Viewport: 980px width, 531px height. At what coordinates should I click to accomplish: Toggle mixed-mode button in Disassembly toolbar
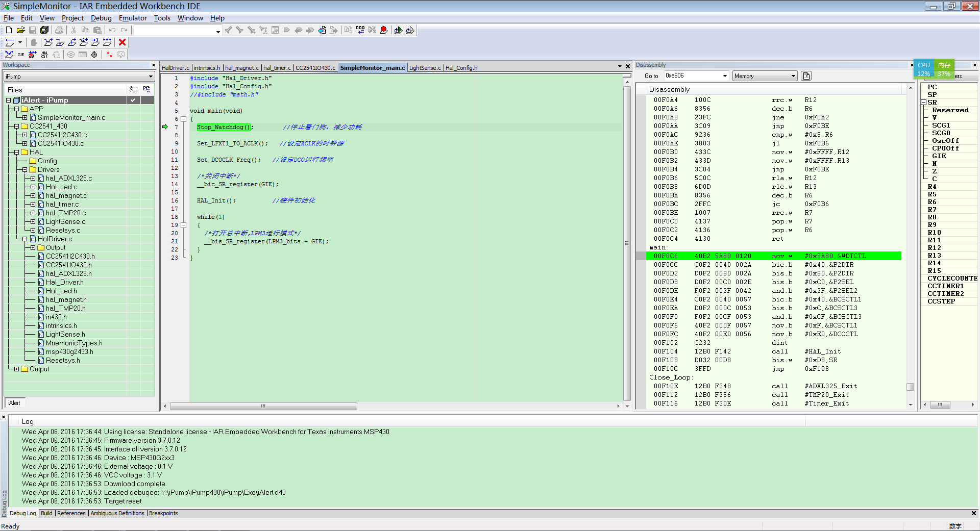(x=806, y=76)
